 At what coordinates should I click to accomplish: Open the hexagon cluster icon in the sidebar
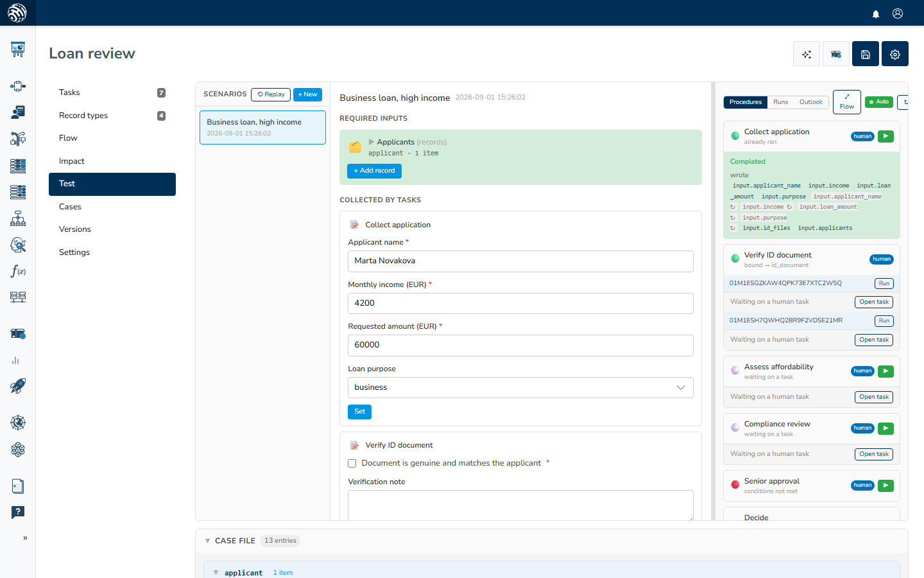18,450
